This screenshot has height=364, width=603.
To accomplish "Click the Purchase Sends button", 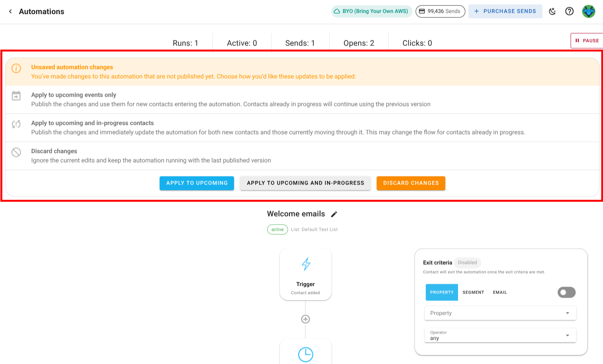I will [x=505, y=12].
